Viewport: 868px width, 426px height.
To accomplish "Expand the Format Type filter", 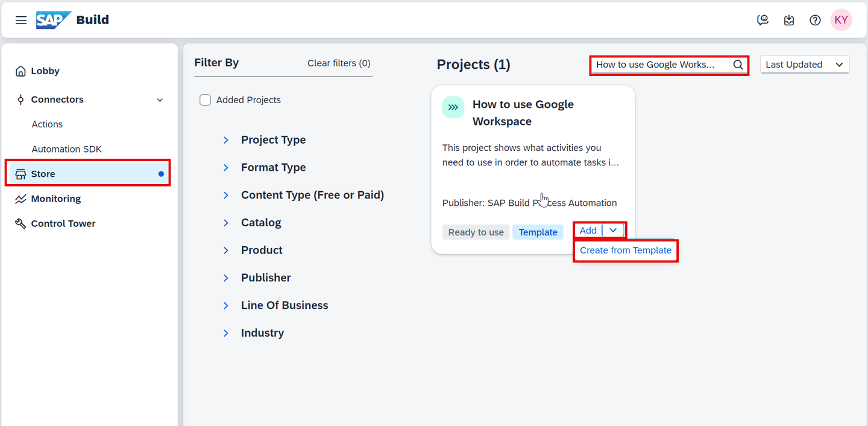I will click(x=226, y=168).
